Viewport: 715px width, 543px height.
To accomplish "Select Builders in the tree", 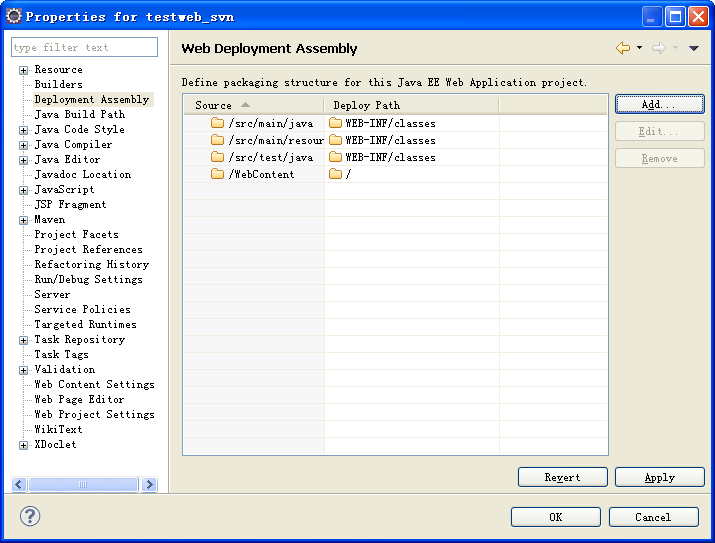I will tap(58, 84).
